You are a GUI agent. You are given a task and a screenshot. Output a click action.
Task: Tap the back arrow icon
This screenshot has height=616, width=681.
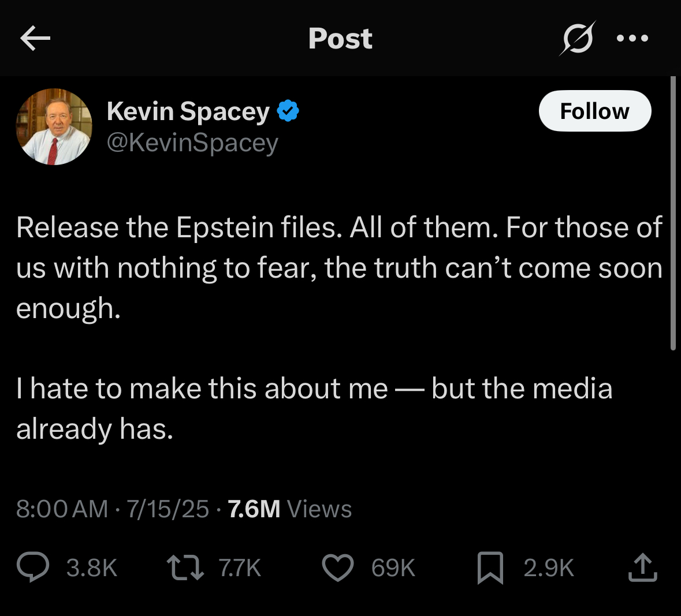(35, 39)
